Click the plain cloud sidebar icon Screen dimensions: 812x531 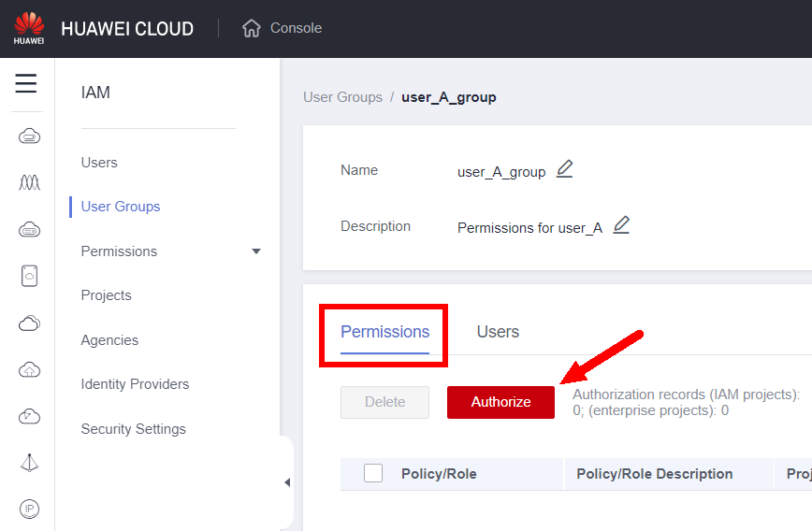pos(29,323)
